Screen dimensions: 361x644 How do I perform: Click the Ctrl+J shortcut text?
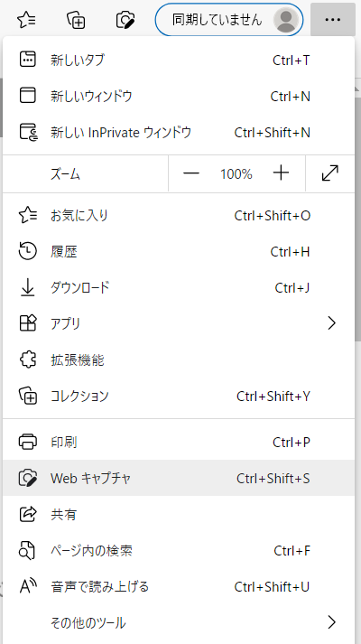click(x=292, y=288)
